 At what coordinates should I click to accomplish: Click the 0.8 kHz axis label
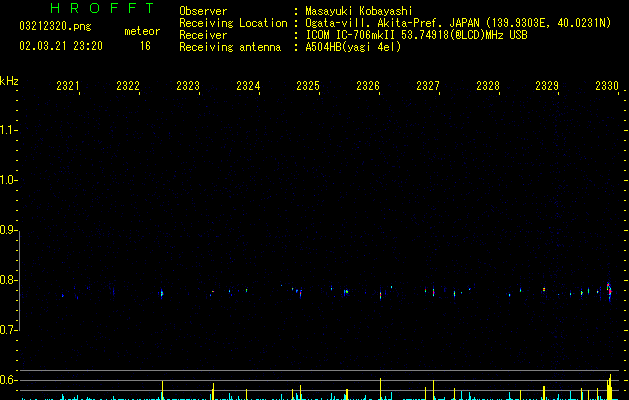pyautogui.click(x=8, y=280)
